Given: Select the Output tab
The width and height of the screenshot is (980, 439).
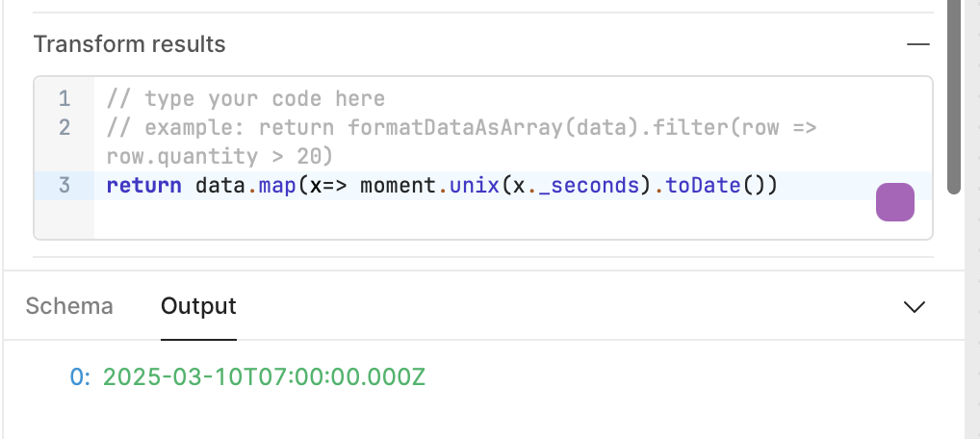Looking at the screenshot, I should [x=198, y=306].
